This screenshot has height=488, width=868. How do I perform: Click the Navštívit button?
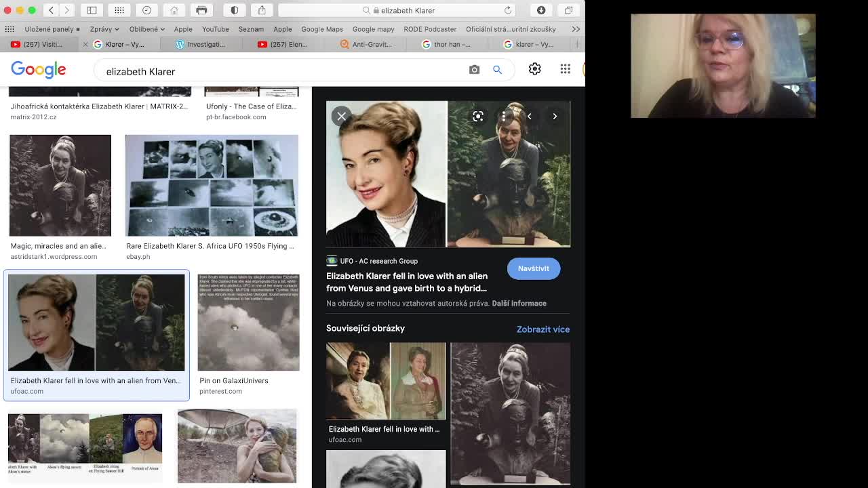pyautogui.click(x=534, y=268)
